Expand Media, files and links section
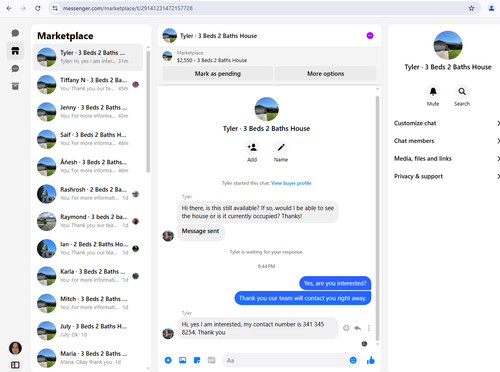 pyautogui.click(x=447, y=159)
